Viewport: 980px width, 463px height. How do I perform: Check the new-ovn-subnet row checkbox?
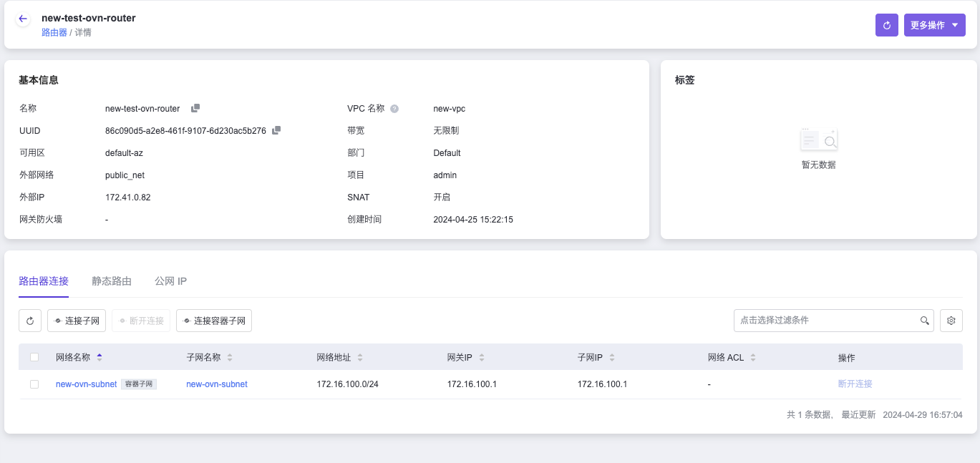click(34, 384)
